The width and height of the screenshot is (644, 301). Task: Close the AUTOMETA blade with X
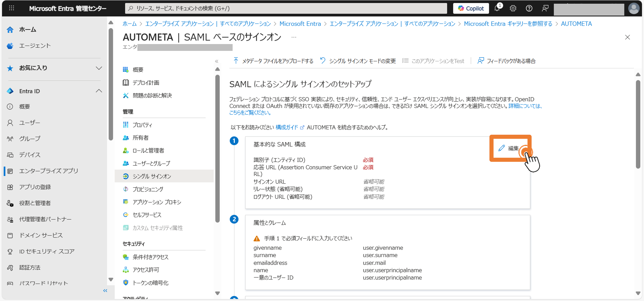point(627,37)
